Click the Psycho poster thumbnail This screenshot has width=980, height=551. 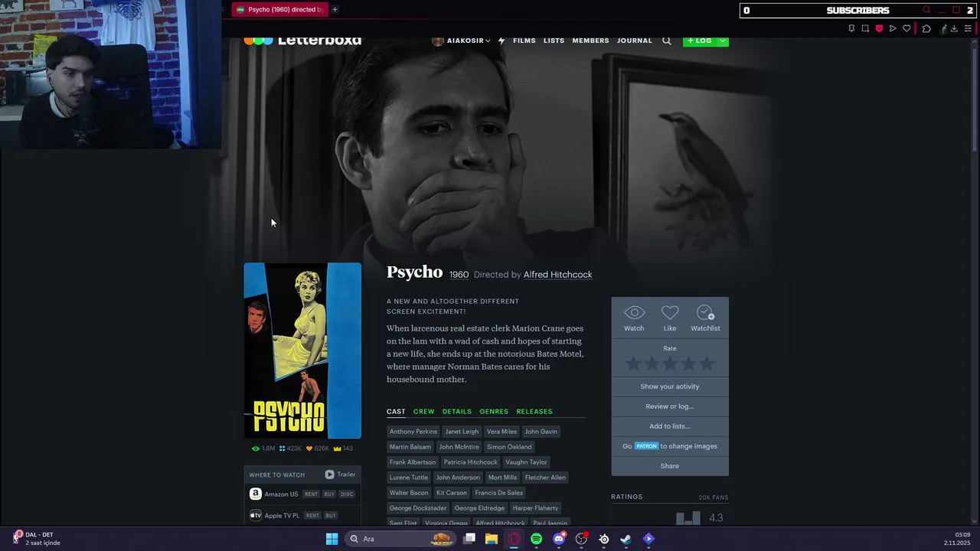click(x=302, y=350)
